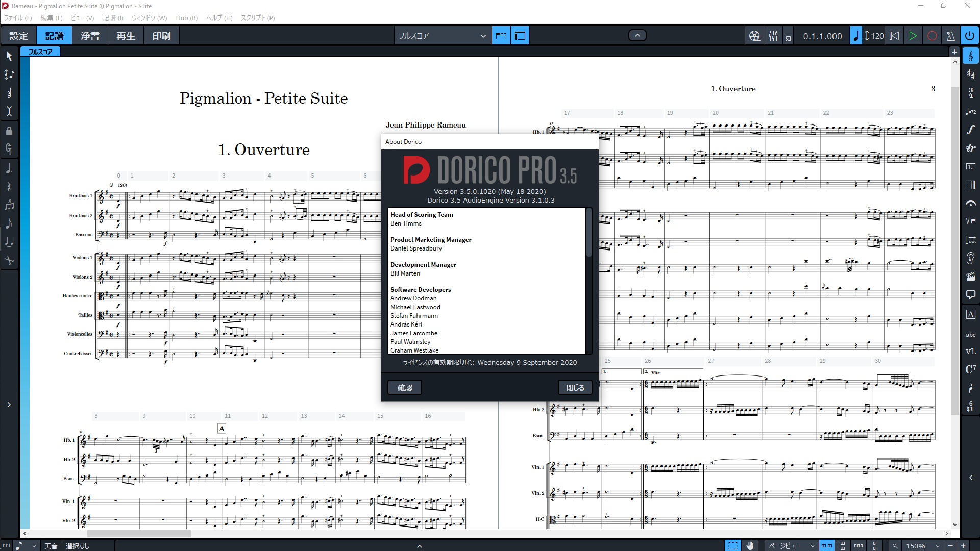Open the フルスコア layout dropdown
The image size is (980, 551).
(442, 36)
